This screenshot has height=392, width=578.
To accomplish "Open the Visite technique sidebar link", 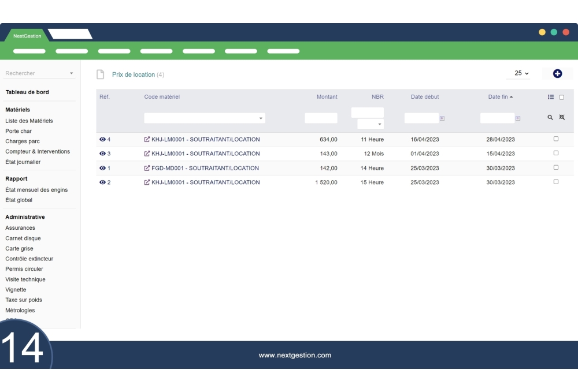I will coord(25,279).
